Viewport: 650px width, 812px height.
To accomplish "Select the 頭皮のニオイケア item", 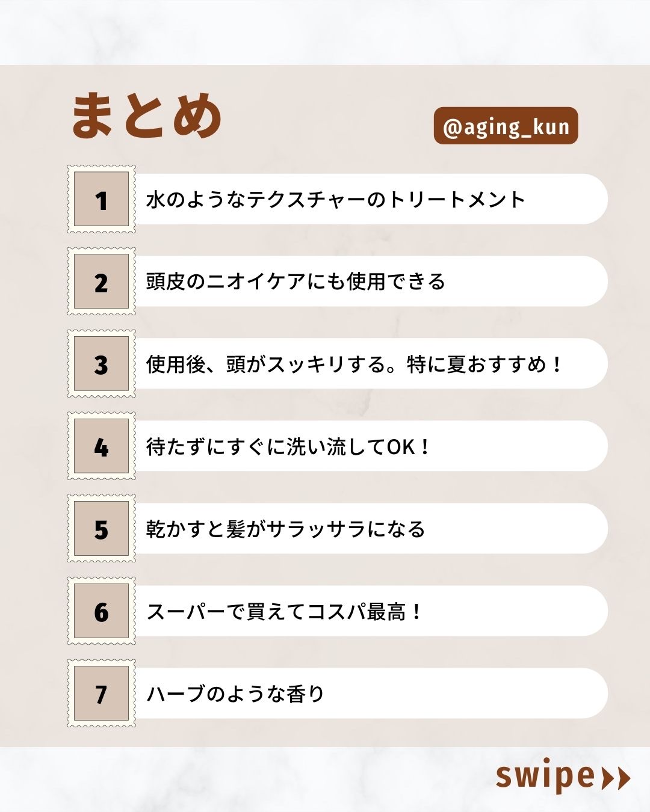I will (295, 281).
